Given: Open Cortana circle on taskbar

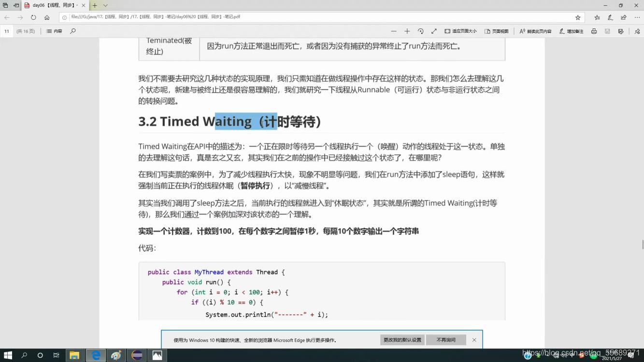Looking at the screenshot, I should pos(40,355).
